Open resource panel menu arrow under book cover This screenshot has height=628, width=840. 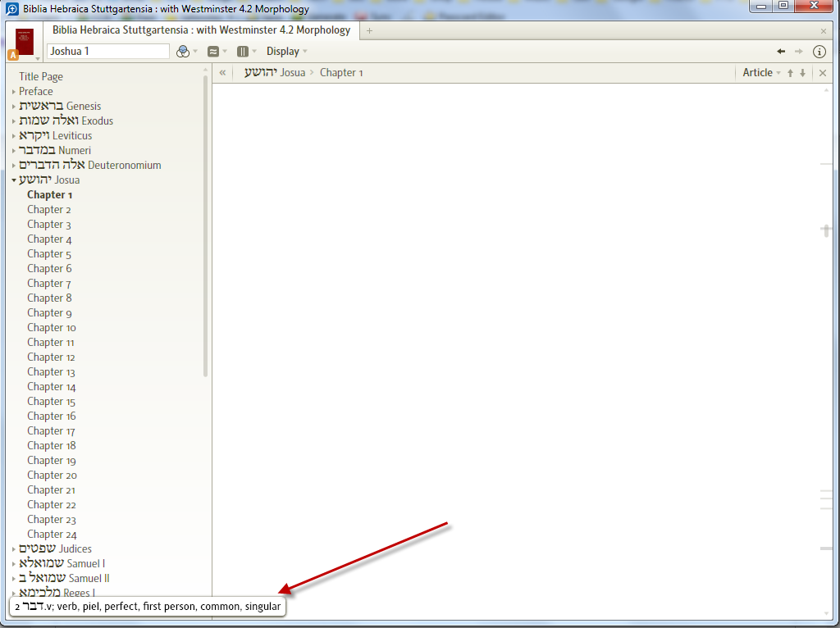38,58
